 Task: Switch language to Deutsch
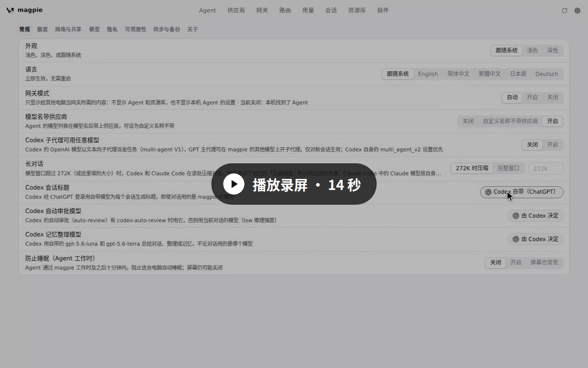pyautogui.click(x=547, y=74)
